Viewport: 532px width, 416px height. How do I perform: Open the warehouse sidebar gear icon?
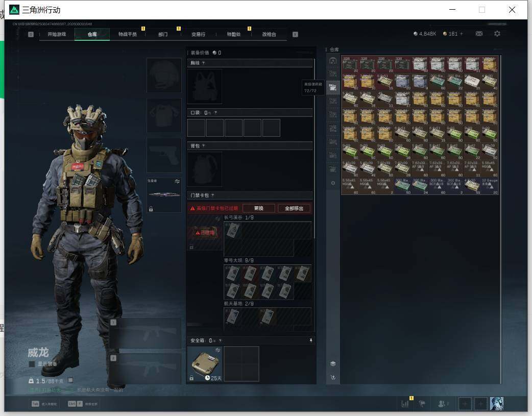pyautogui.click(x=333, y=183)
